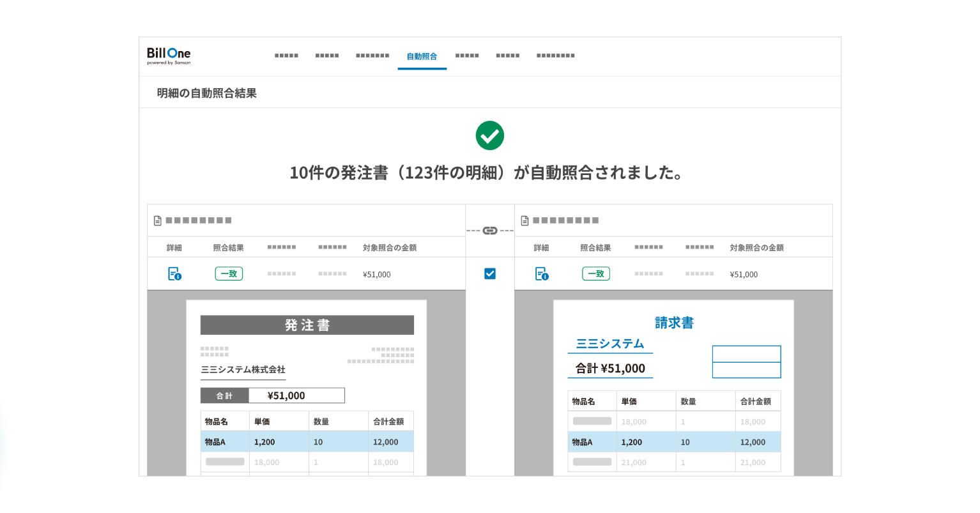Viewport: 980px width, 513px height.
Task: Click the right 詳細 column header
Action: [x=542, y=248]
